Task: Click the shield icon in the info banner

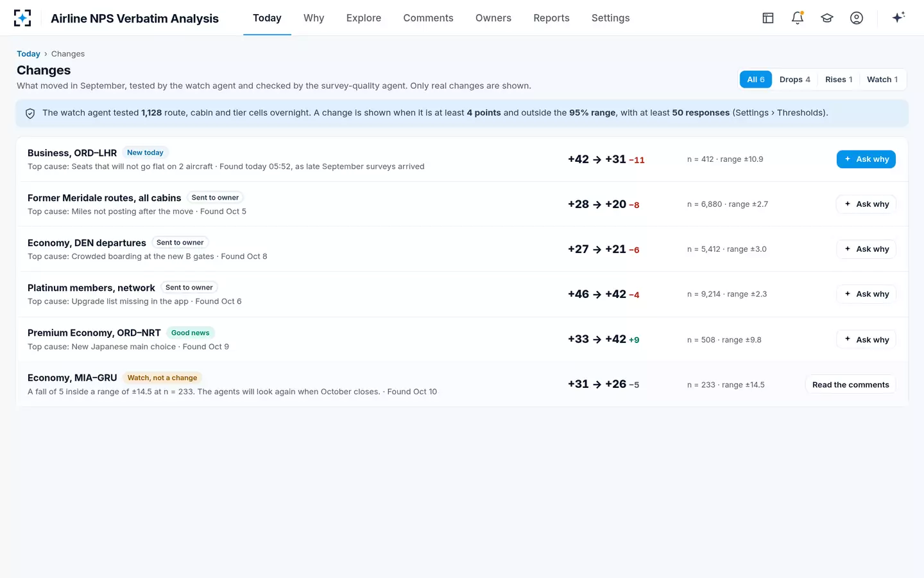Action: click(30, 113)
